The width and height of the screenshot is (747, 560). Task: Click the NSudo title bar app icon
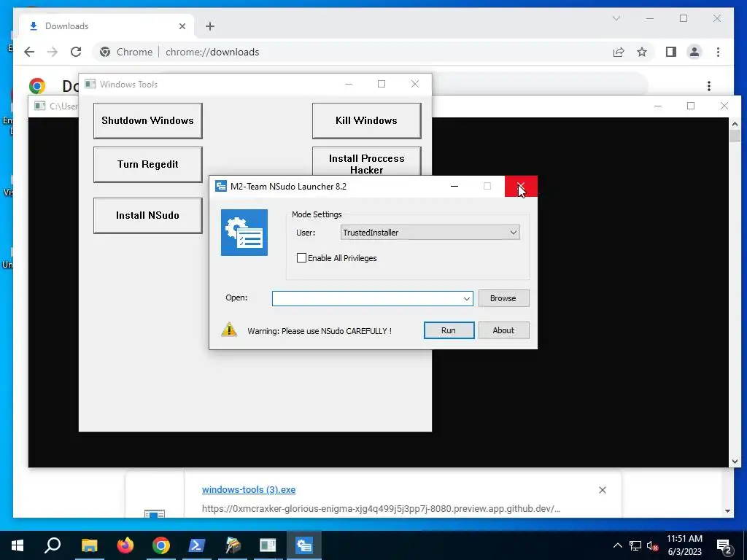click(x=220, y=186)
